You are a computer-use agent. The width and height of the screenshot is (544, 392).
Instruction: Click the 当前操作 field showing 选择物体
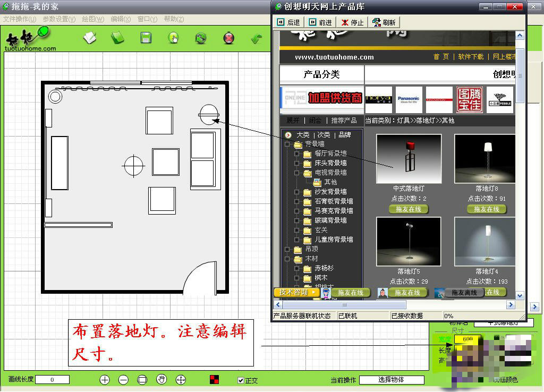[392, 380]
